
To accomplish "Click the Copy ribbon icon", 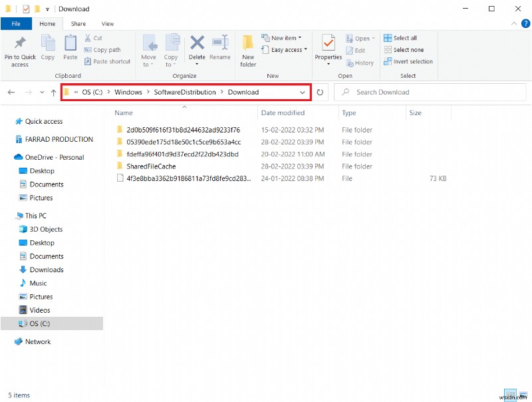I will (47, 43).
